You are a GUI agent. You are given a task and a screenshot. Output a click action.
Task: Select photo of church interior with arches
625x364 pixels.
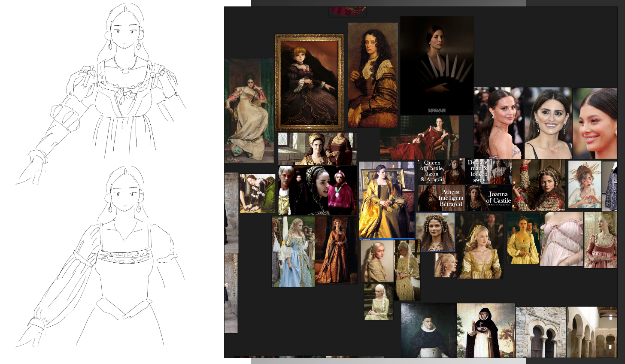tap(592, 332)
